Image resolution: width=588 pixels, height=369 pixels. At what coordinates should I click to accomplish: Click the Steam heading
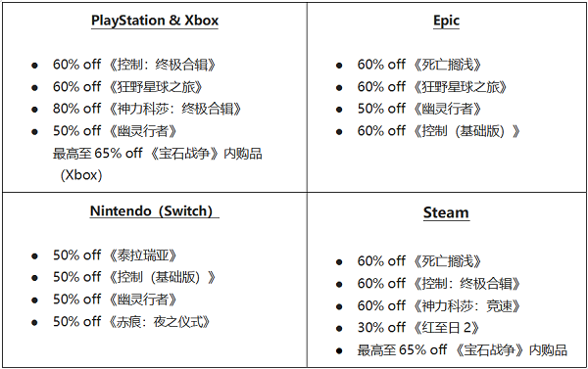446,212
